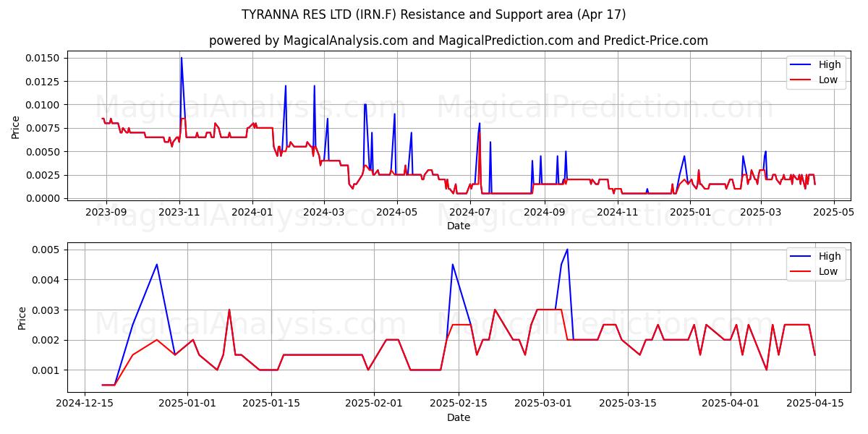Click the '2025-03-15' x-axis label of the bottom chart
Viewport: 868px width, 434px height.
pos(626,404)
